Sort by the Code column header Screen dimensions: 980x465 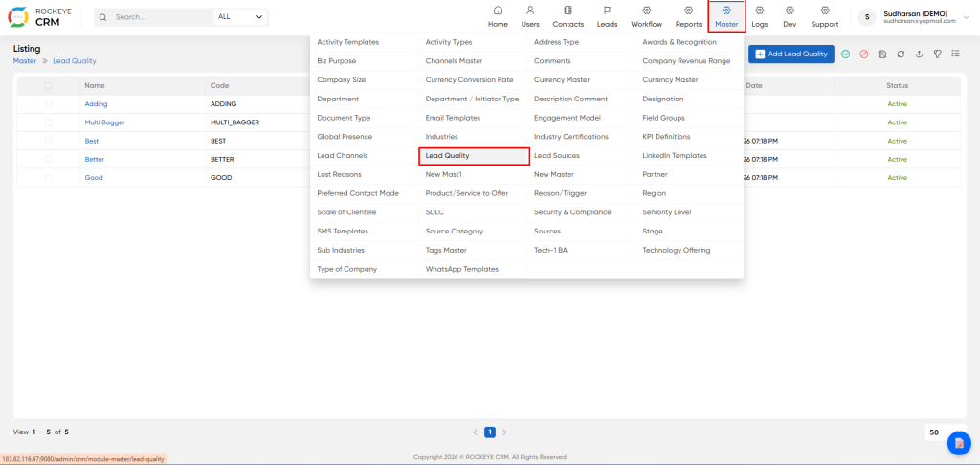pyautogui.click(x=220, y=85)
